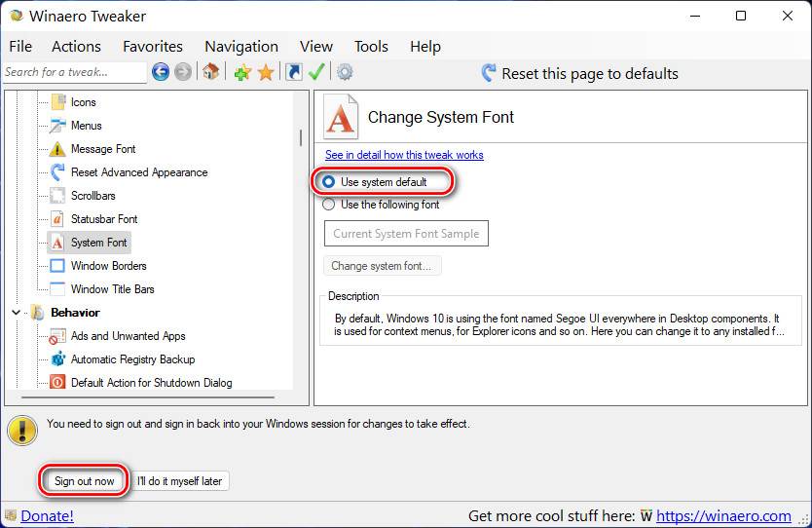The width and height of the screenshot is (812, 528).
Task: Select Message Font warning icon item
Action: point(56,149)
